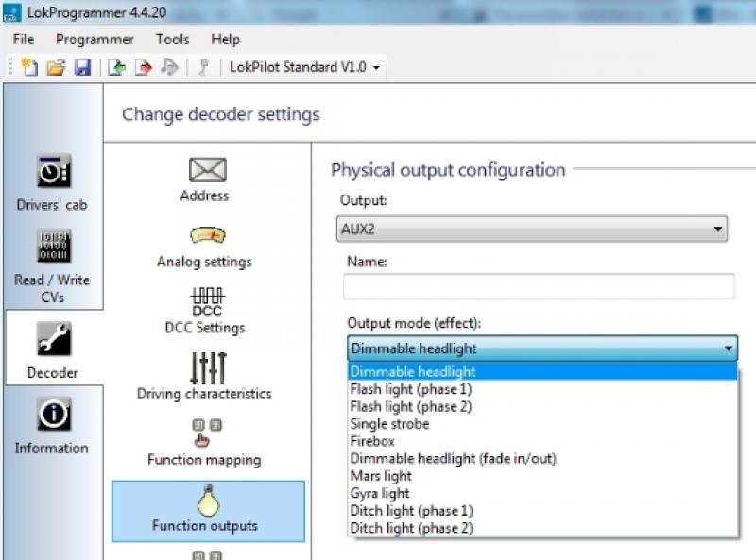Click the key tool toolbar icon
This screenshot has height=560, width=756.
pyautogui.click(x=204, y=67)
